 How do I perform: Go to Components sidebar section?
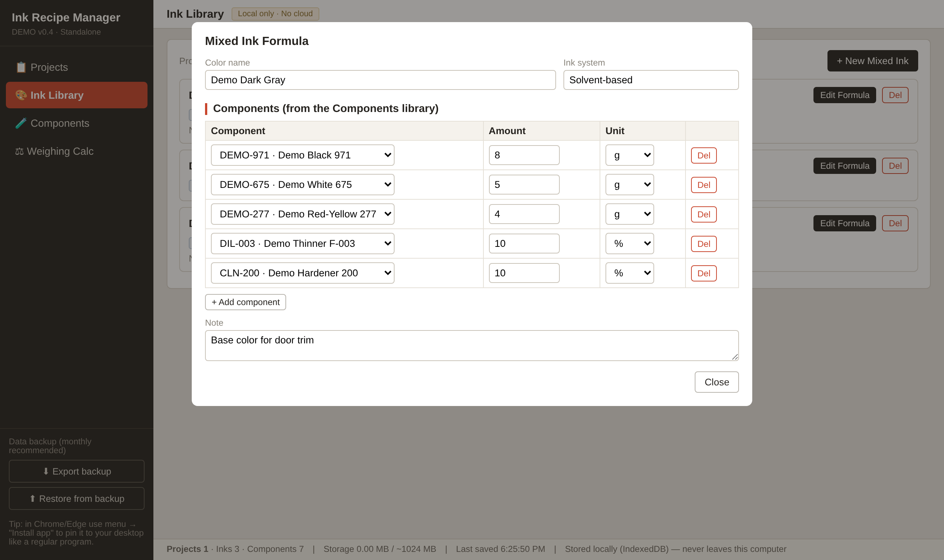point(77,123)
